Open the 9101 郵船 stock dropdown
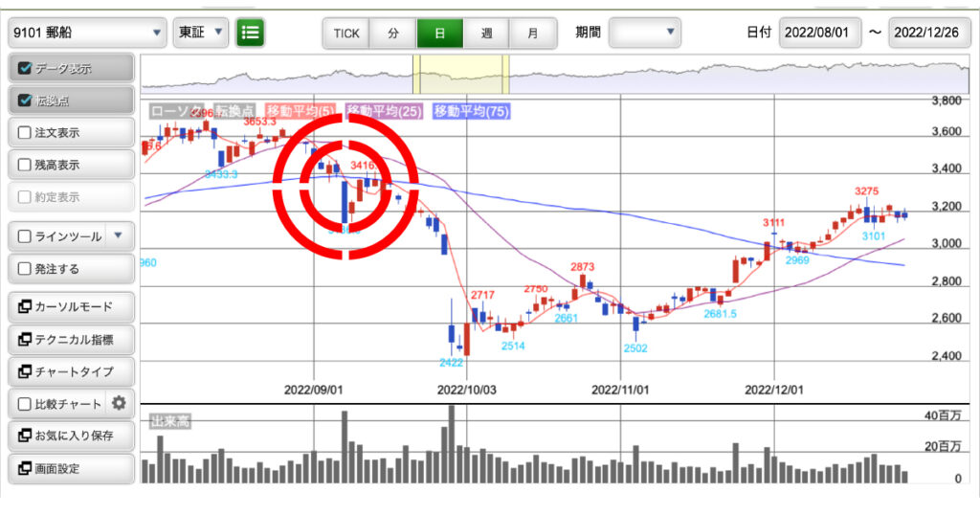 point(87,33)
